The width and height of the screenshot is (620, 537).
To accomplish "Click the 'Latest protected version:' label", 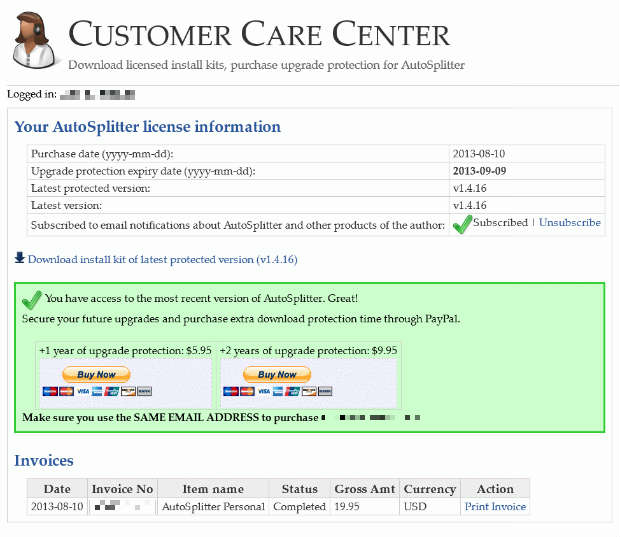I will pyautogui.click(x=91, y=188).
